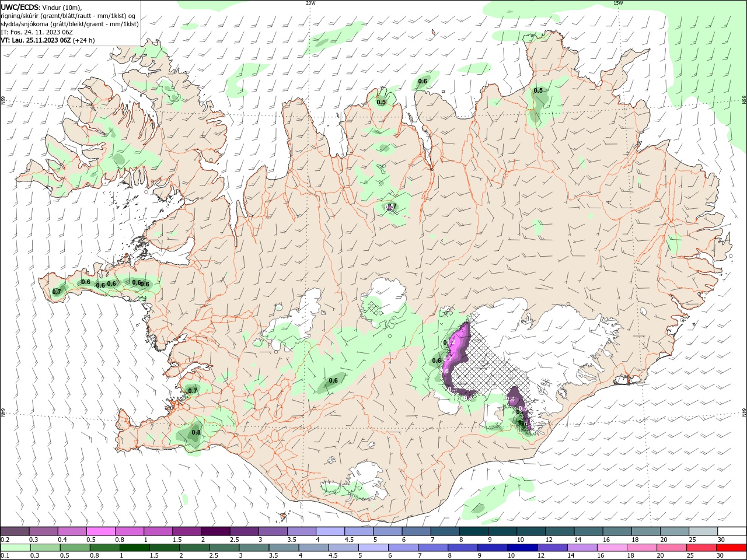Click the 0.5 value in the northeast

point(538,90)
